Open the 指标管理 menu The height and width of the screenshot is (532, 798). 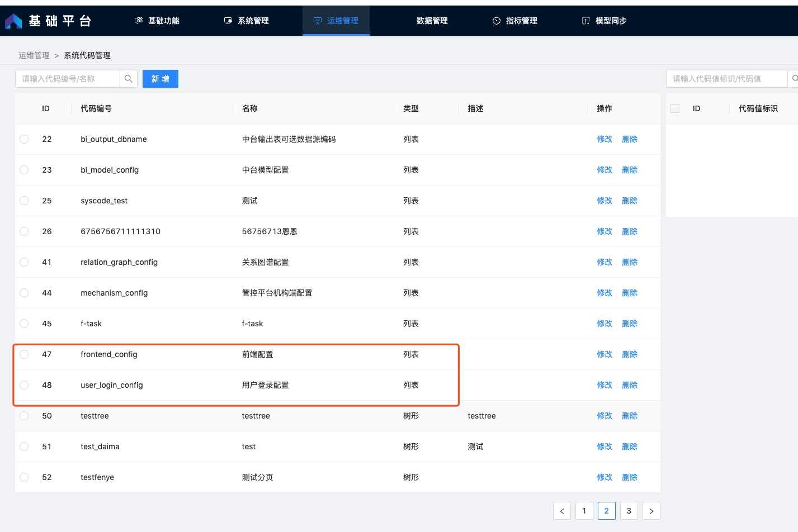pos(515,21)
